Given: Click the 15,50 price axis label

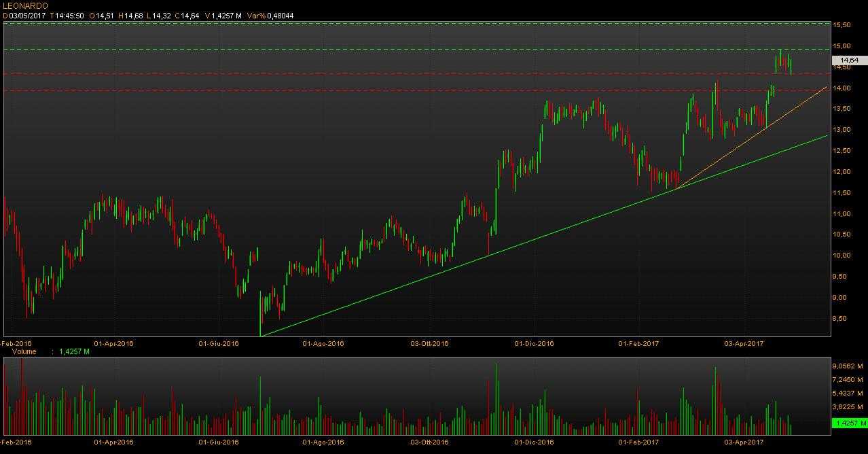Looking at the screenshot, I should 842,25.
